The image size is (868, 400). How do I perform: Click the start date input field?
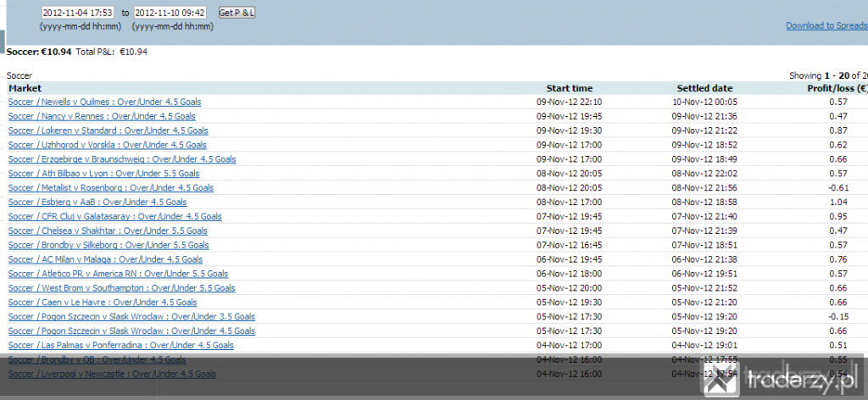[x=78, y=12]
